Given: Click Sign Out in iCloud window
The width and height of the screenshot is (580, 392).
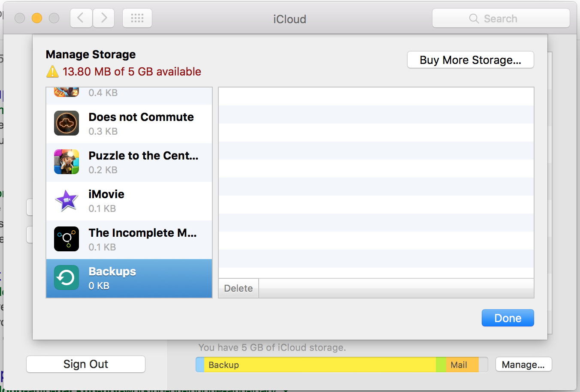Looking at the screenshot, I should [x=86, y=364].
